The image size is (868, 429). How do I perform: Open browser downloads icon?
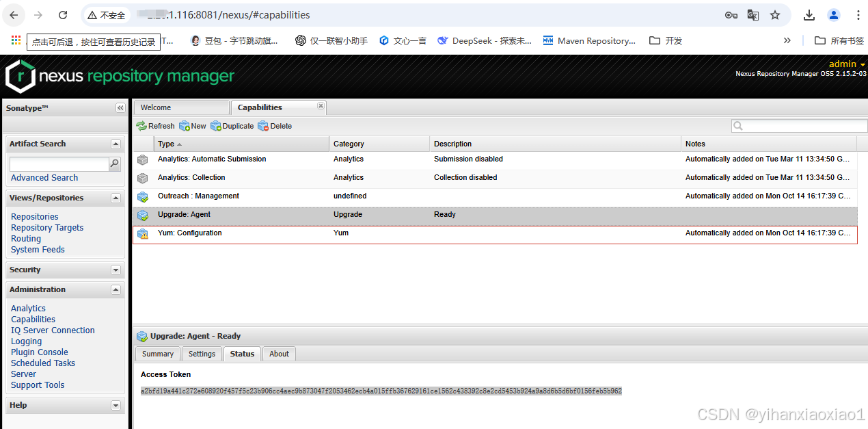point(809,15)
